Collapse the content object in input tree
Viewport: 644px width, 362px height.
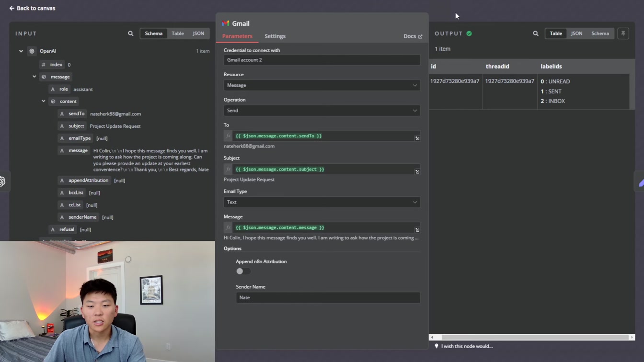[44, 102]
